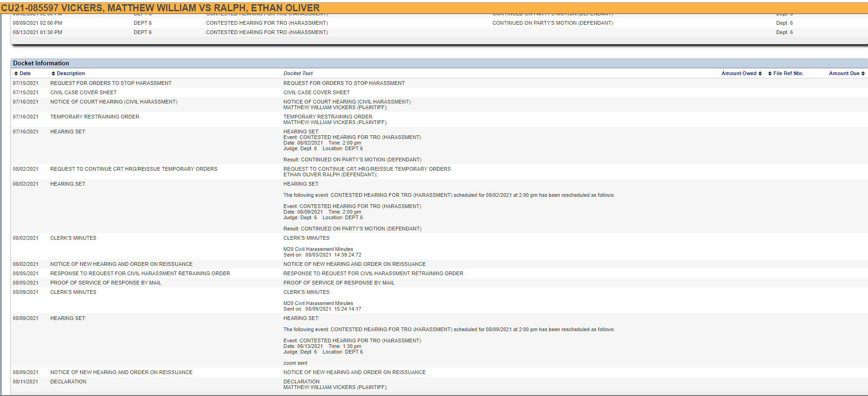This screenshot has height=396, width=868.
Task: Click the 07/16/2021 HEARING SET description
Action: [x=68, y=132]
